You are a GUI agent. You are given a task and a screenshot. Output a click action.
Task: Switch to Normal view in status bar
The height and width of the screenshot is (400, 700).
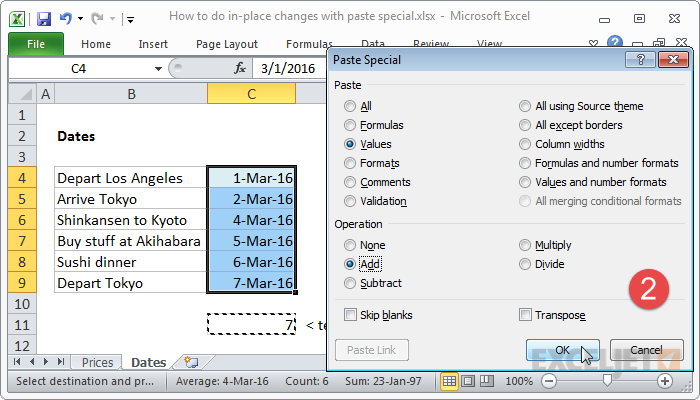[x=449, y=381]
